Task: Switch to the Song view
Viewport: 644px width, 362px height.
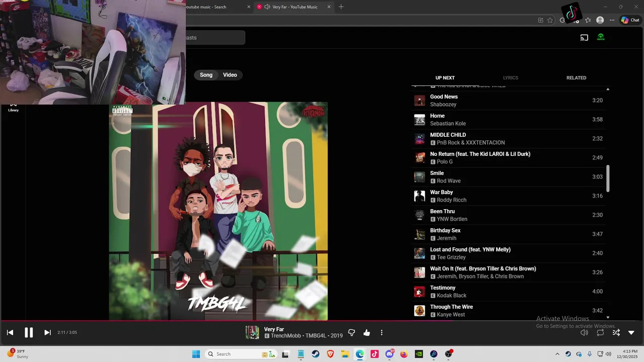Action: (206, 75)
